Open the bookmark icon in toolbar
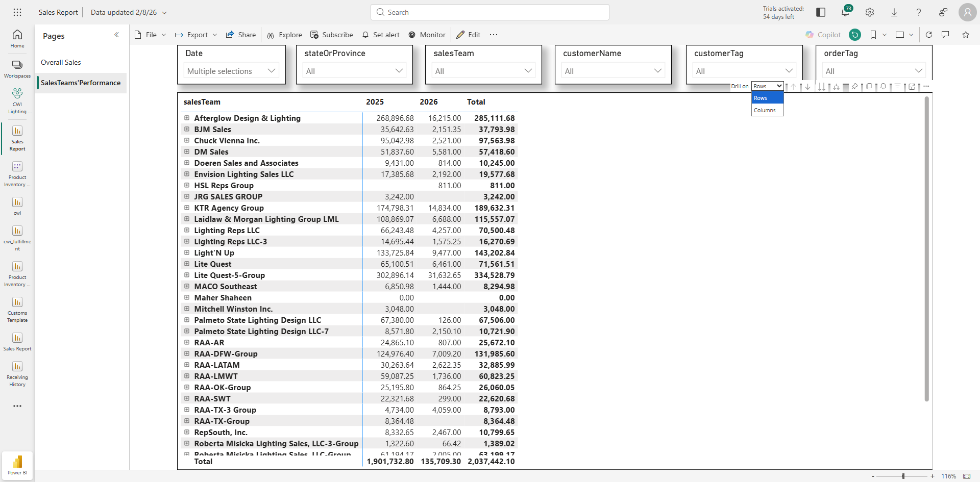 [x=873, y=35]
